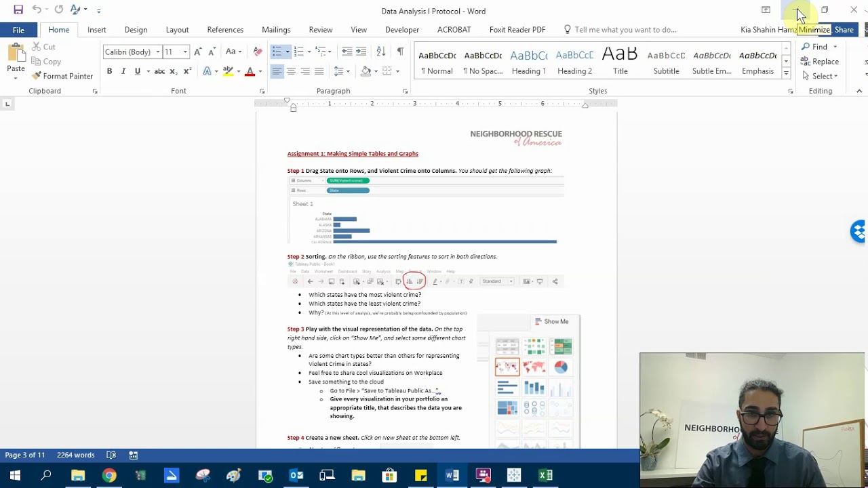Open Word from the taskbar
This screenshot has width=868, height=488.
click(452, 475)
